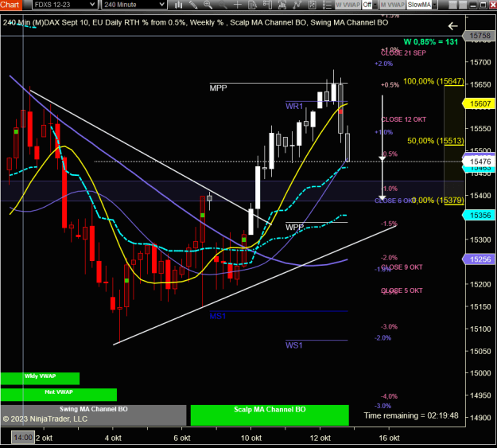Toggle the W VWAP toolbar button

point(348,5)
